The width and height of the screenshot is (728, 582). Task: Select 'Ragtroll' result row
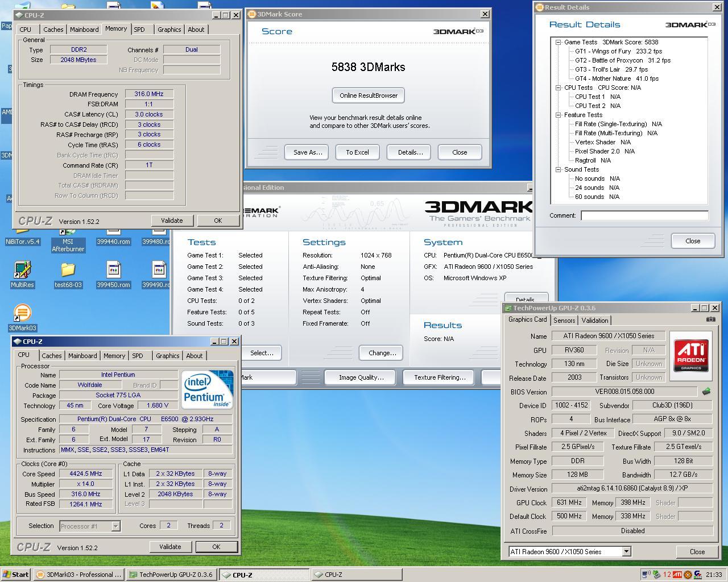pos(593,160)
